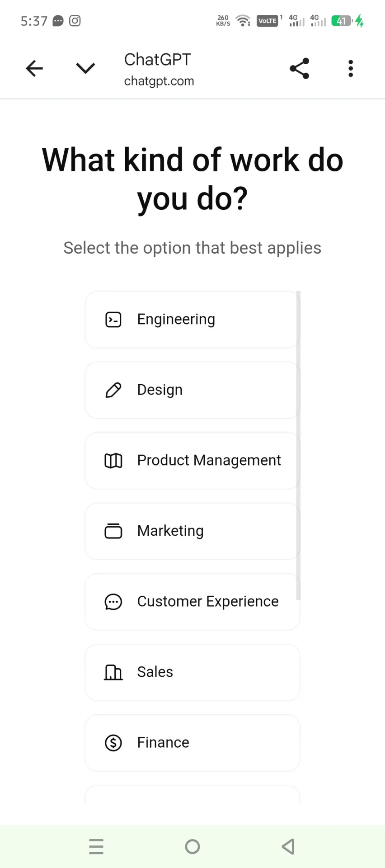Click the Engineering terminal icon

[113, 320]
